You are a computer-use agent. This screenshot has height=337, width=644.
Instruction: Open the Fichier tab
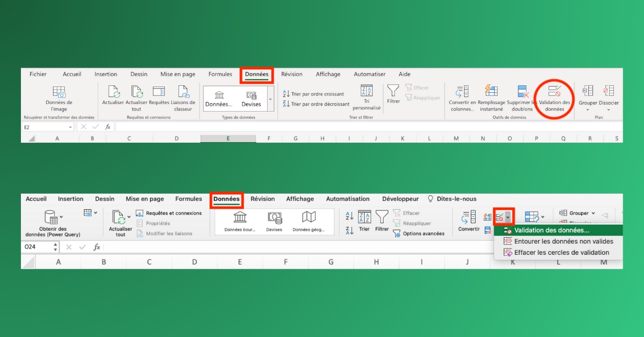[38, 74]
